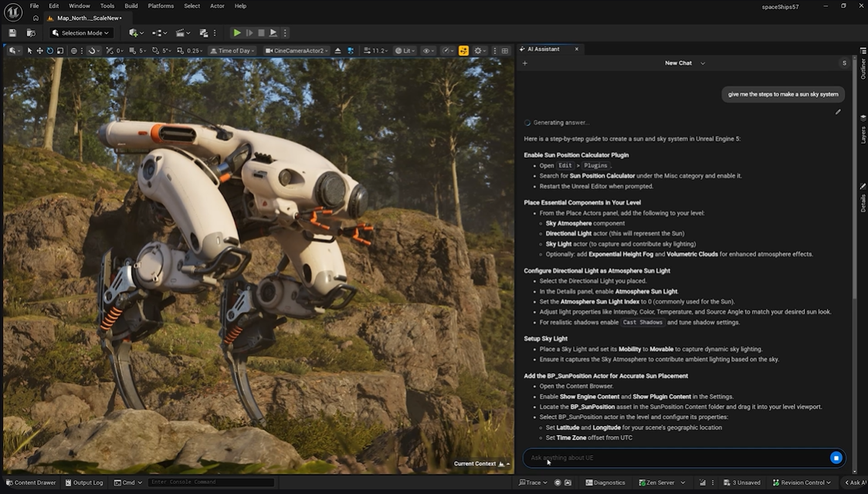Close the AI Assistant tab

click(576, 49)
